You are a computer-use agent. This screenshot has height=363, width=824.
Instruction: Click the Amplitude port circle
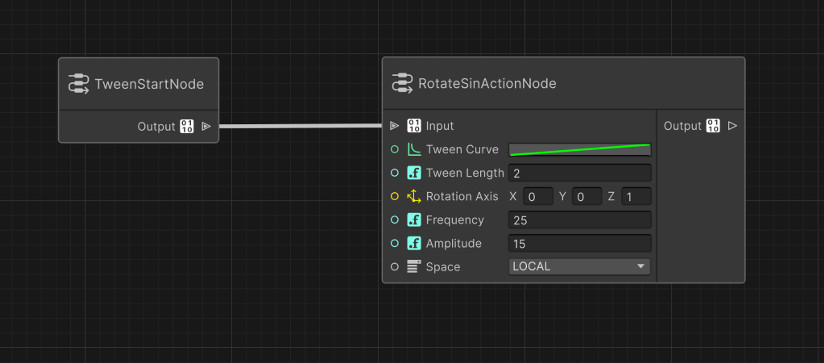395,243
